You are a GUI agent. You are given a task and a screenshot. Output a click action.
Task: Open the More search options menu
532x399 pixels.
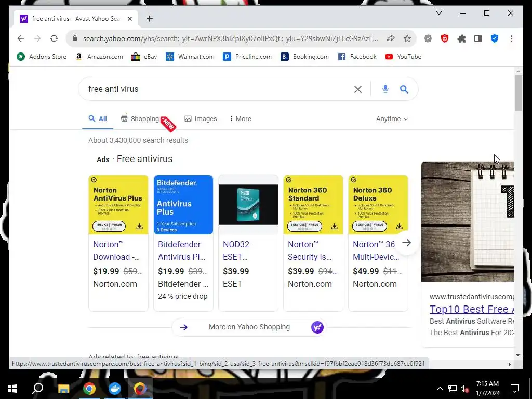(x=241, y=119)
